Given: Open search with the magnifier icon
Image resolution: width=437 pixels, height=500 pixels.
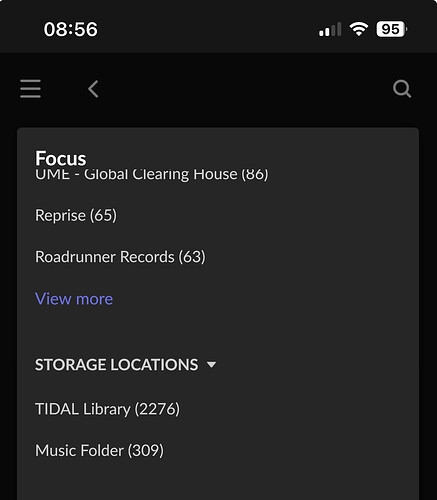Looking at the screenshot, I should (x=402, y=89).
